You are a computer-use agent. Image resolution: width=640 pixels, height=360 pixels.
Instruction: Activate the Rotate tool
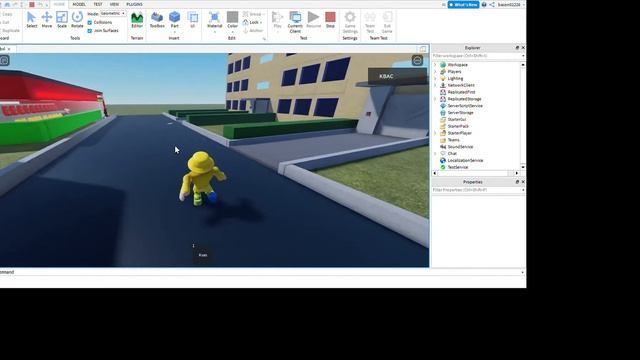77,20
